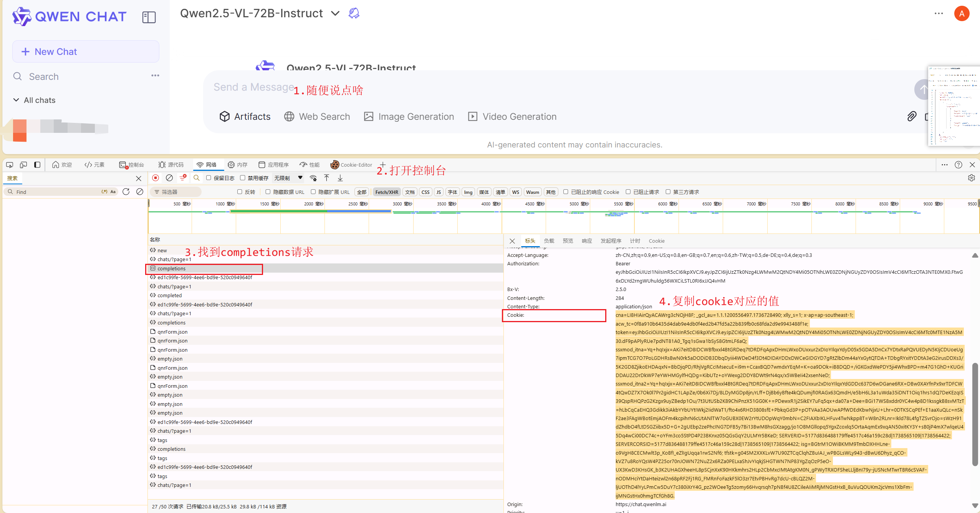Clear the search panel results icon
This screenshot has height=513, width=980.
coord(140,192)
